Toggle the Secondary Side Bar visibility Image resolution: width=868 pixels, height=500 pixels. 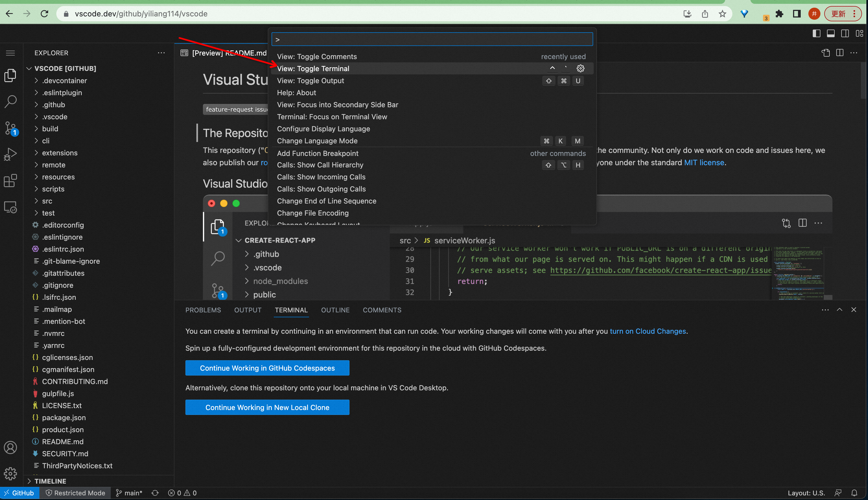(845, 33)
